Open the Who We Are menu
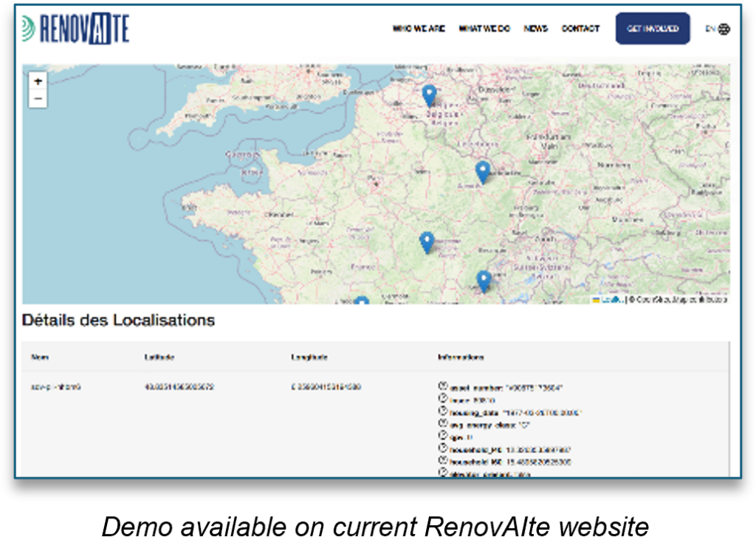The image size is (756, 559). pos(419,29)
